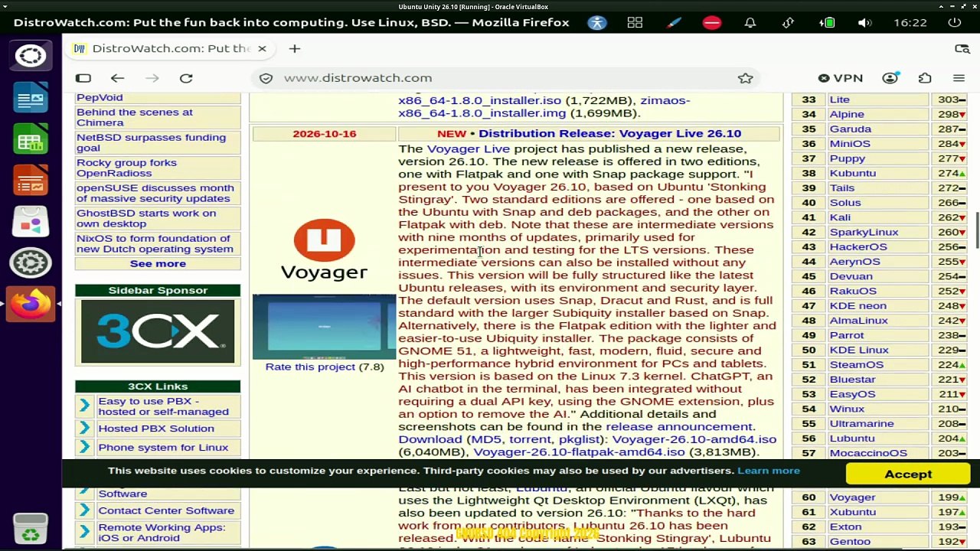Open the Trash icon in the dock

click(x=31, y=528)
